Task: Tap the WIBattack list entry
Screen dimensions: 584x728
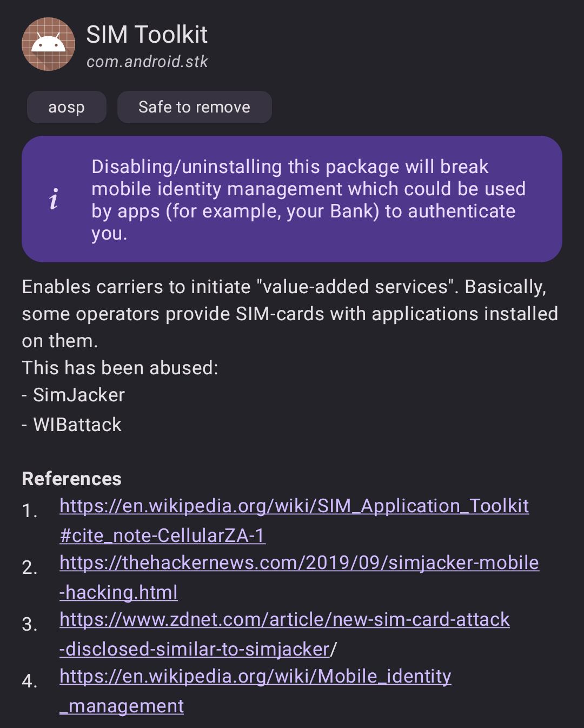Action: pyautogui.click(x=77, y=425)
